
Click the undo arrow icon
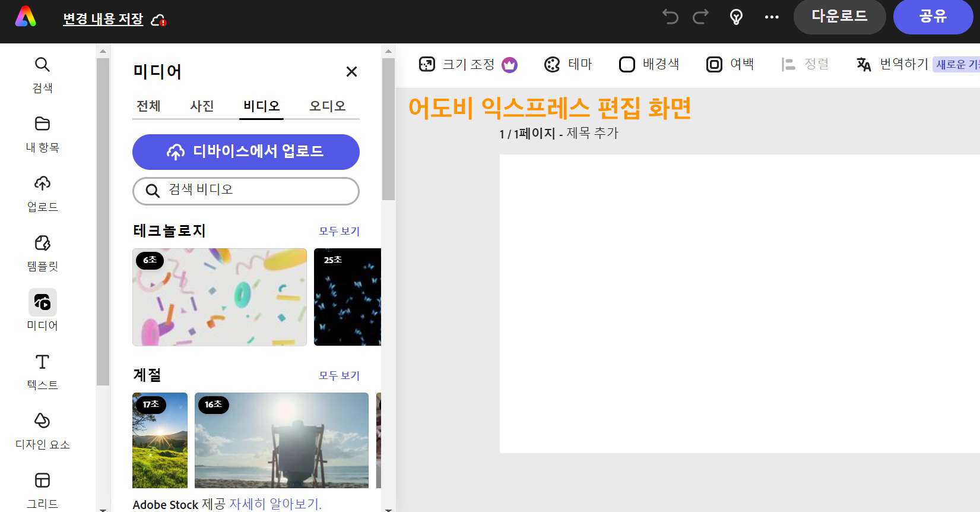[670, 17]
